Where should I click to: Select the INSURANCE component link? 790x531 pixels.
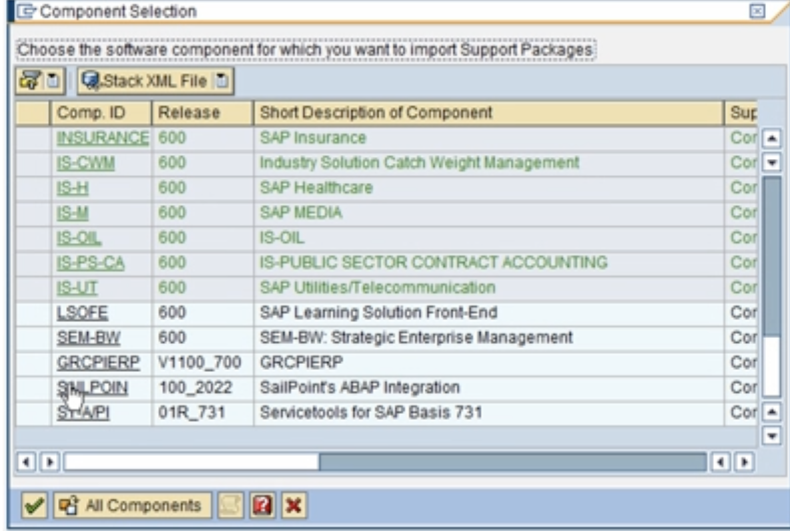(x=102, y=138)
